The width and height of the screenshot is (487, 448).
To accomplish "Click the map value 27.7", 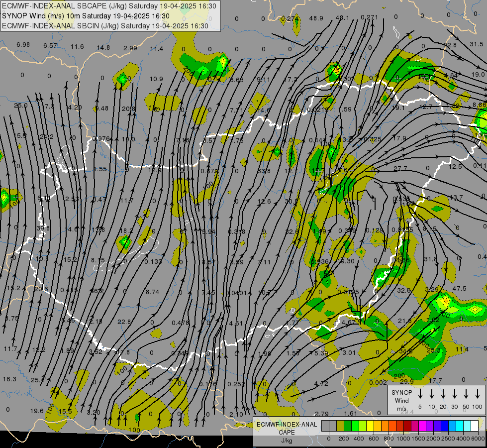I will coord(400,169).
